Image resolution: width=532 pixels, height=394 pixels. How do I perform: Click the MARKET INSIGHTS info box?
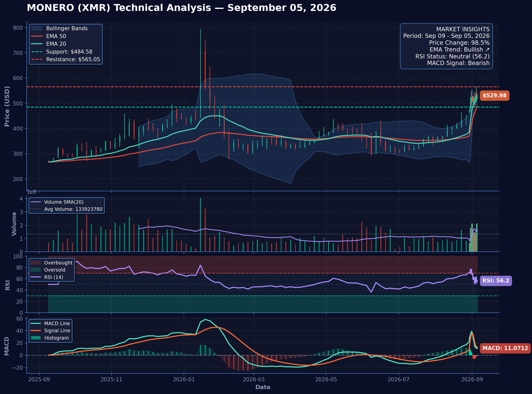tap(446, 46)
